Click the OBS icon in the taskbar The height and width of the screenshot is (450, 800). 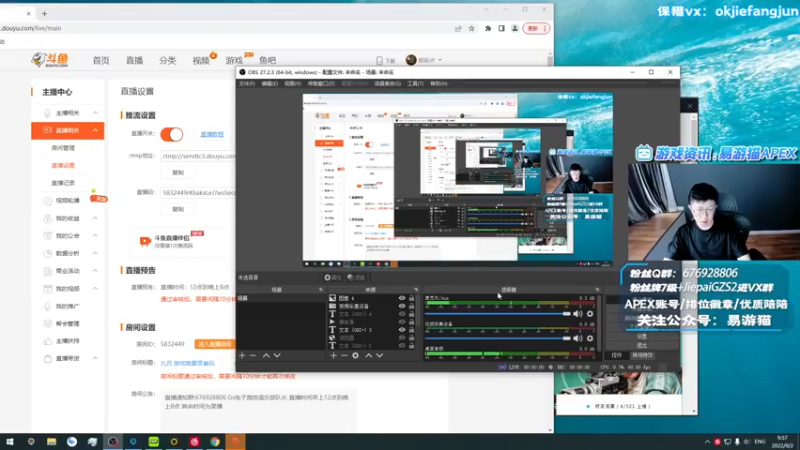(113, 442)
